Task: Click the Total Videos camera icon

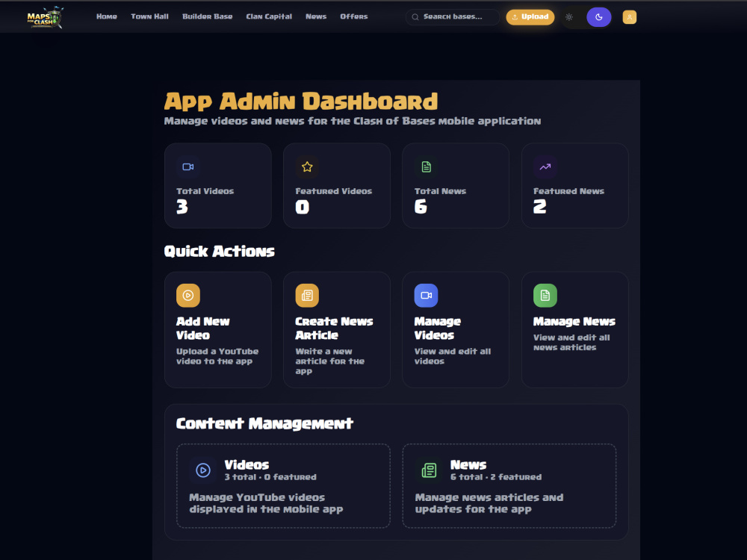Action: pos(188,167)
